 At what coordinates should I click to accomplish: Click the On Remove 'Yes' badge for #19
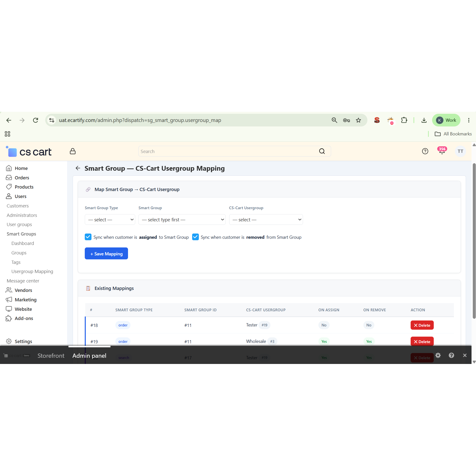pyautogui.click(x=369, y=341)
